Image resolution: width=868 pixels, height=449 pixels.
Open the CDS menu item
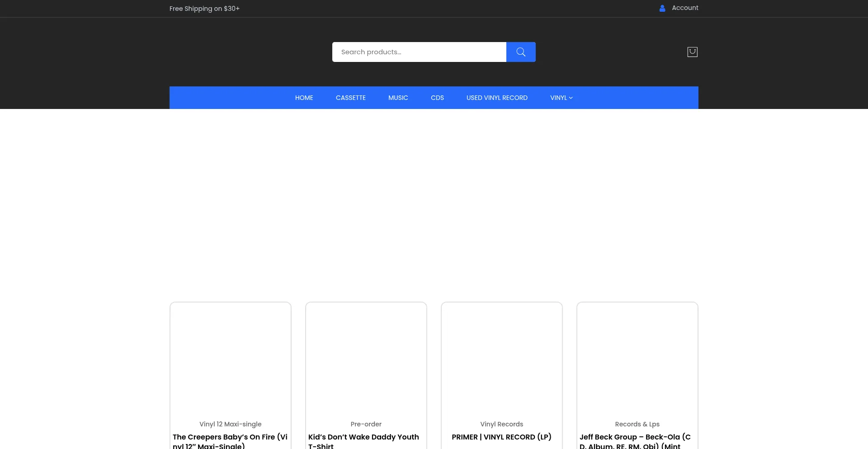pyautogui.click(x=437, y=98)
